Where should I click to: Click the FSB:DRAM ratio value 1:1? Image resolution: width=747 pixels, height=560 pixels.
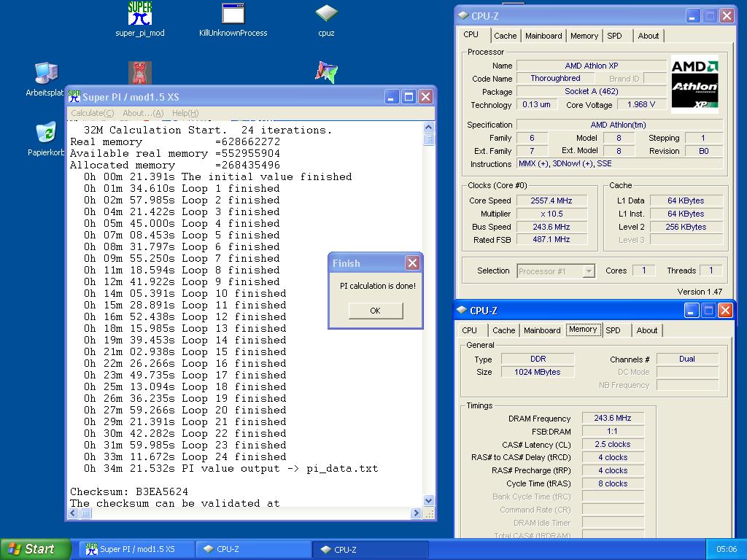pos(613,432)
